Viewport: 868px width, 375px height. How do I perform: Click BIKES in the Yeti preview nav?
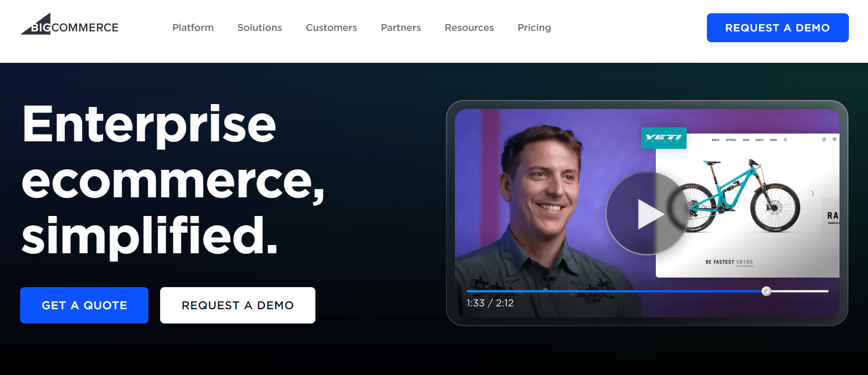tap(716, 140)
